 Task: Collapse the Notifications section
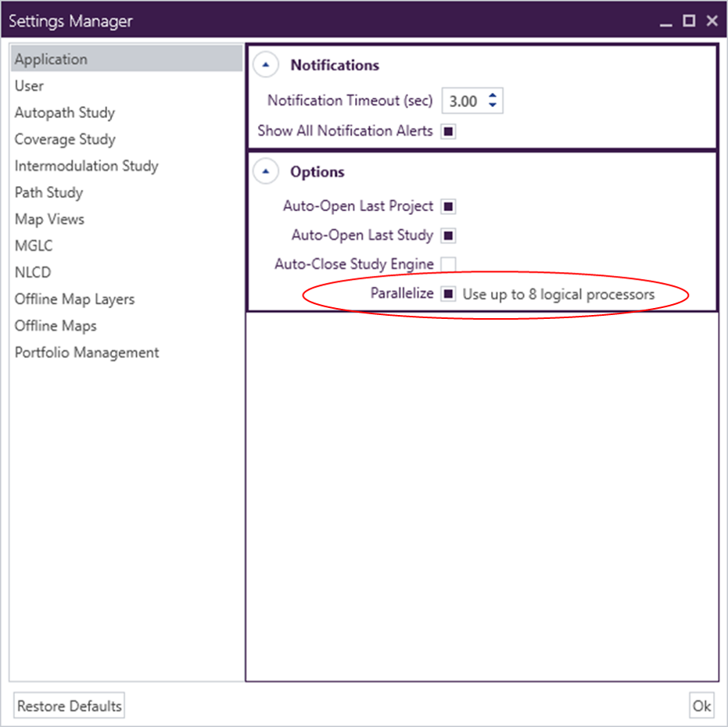point(267,66)
